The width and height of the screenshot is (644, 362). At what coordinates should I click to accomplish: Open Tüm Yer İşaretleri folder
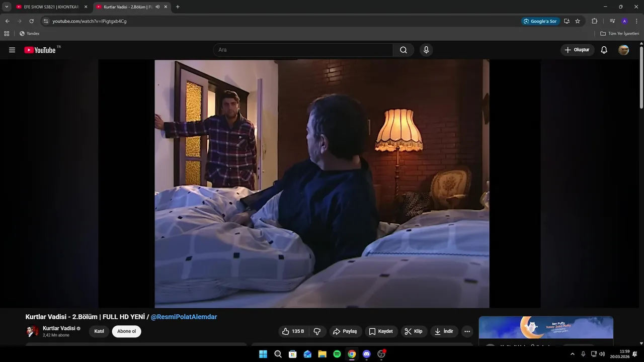[x=620, y=34]
